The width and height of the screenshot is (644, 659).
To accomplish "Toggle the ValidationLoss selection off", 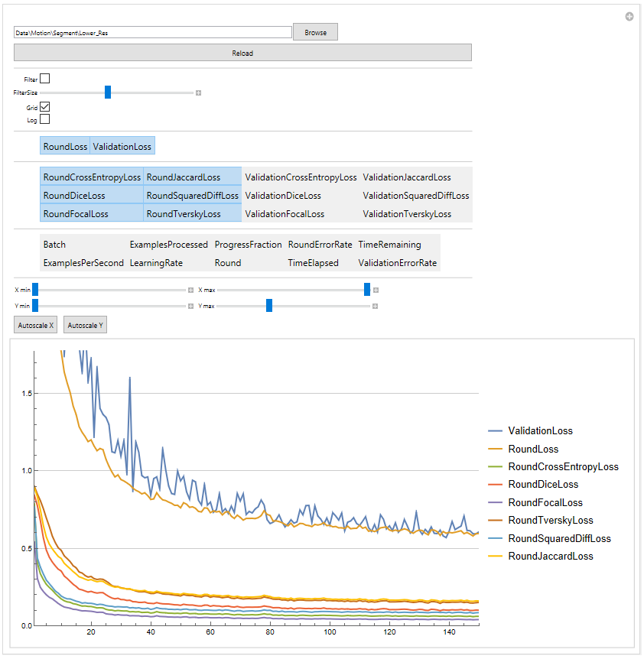I will click(x=122, y=146).
